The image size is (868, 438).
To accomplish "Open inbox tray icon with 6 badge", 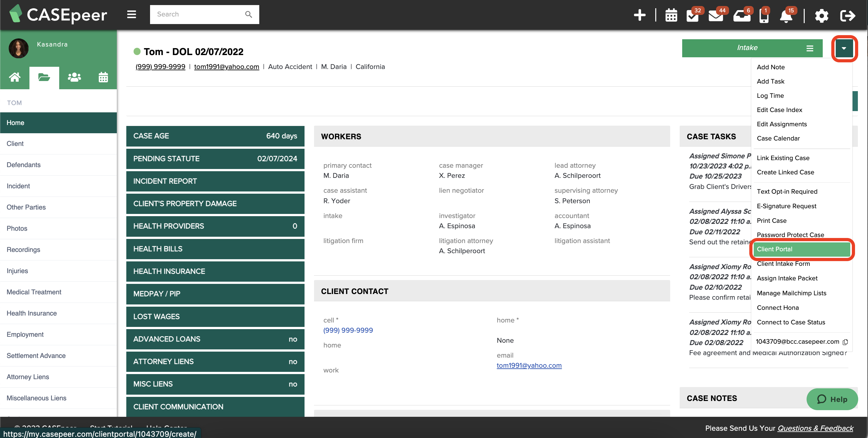I will (x=741, y=16).
